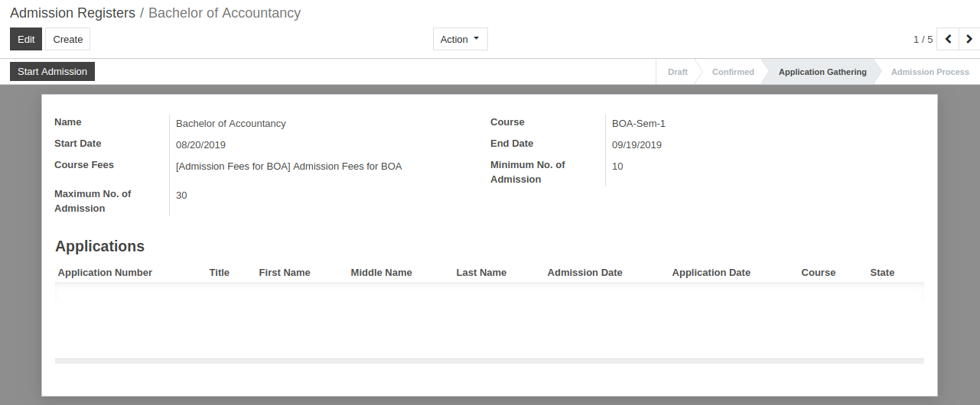
Task: Sort by Admission Date column
Action: [584, 273]
